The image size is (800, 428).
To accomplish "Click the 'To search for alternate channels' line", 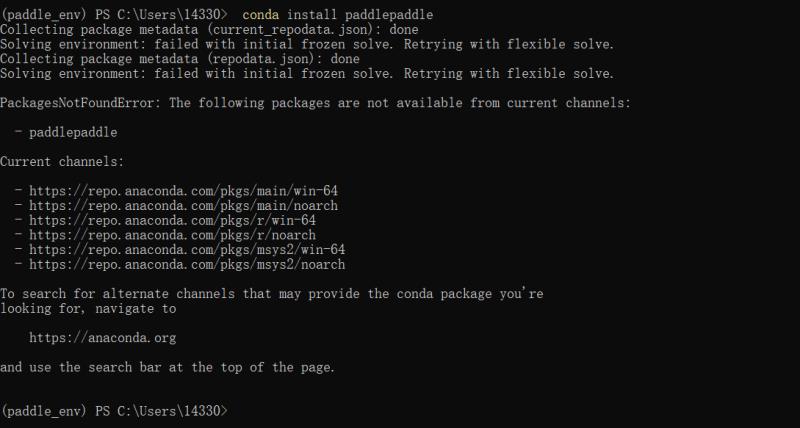I will 271,294.
